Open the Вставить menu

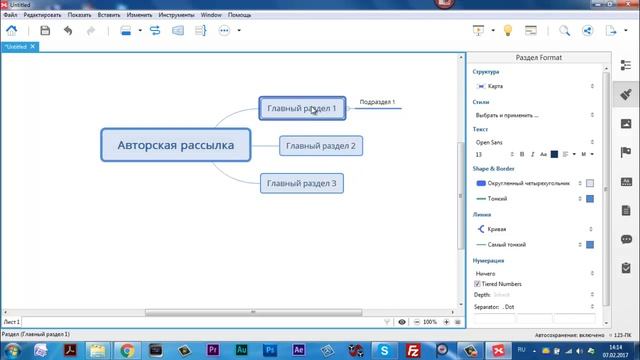(109, 15)
